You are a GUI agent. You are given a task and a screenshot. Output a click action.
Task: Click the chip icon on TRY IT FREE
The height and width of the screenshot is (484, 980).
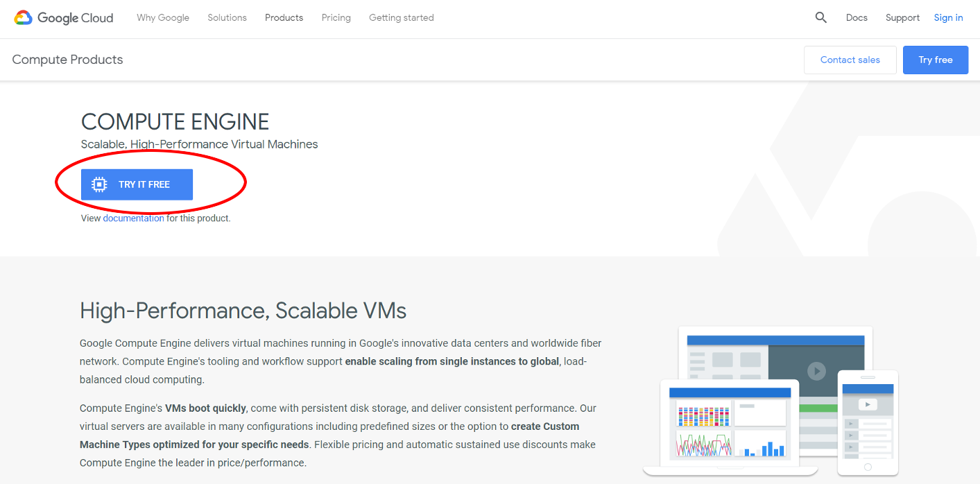point(100,184)
